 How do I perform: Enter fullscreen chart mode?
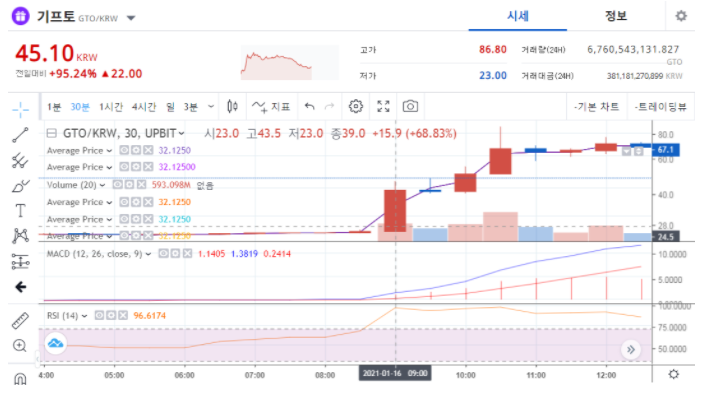383,107
